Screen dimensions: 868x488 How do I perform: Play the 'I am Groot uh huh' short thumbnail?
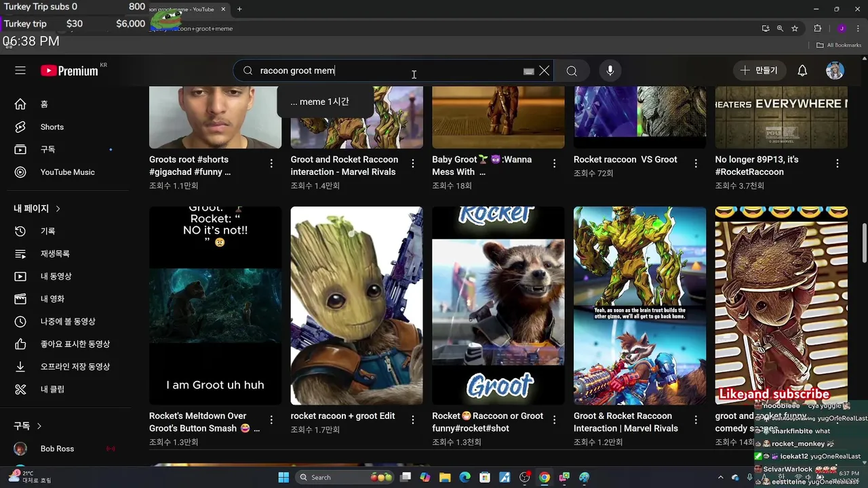[215, 306]
